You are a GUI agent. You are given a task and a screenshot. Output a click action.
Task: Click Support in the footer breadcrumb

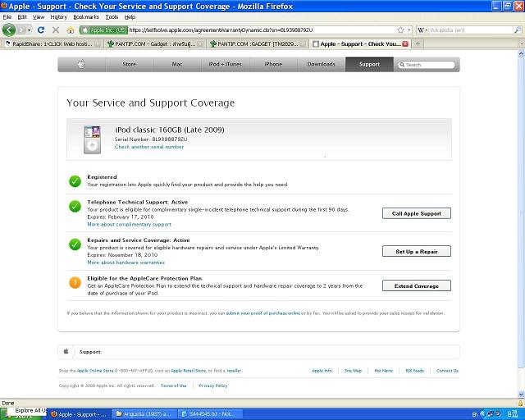89,352
